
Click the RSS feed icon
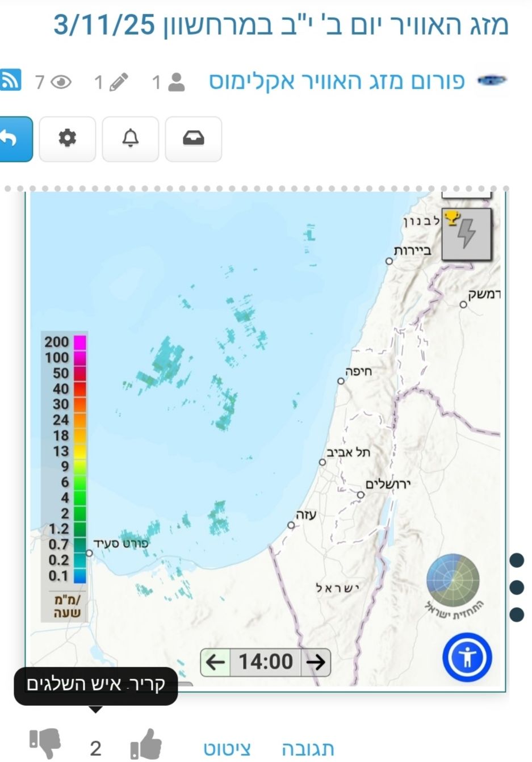(10, 80)
